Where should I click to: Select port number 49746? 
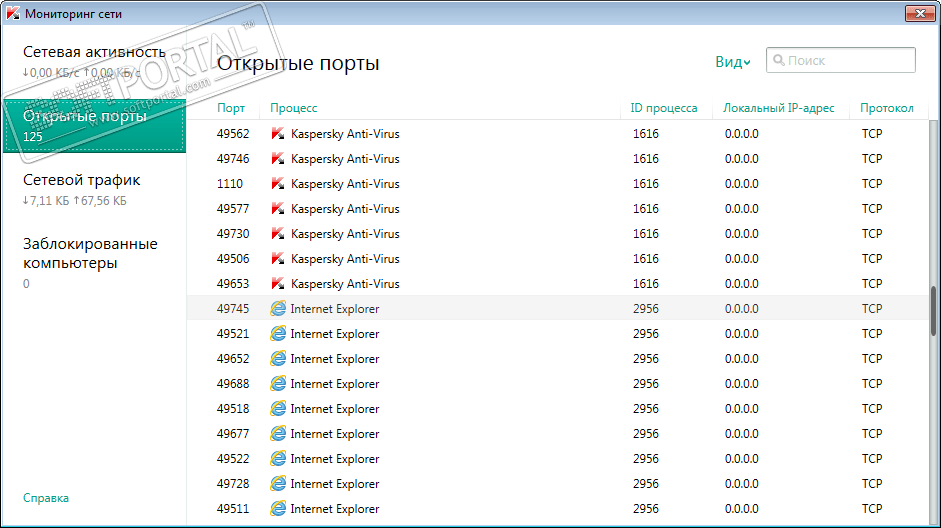[x=233, y=159]
